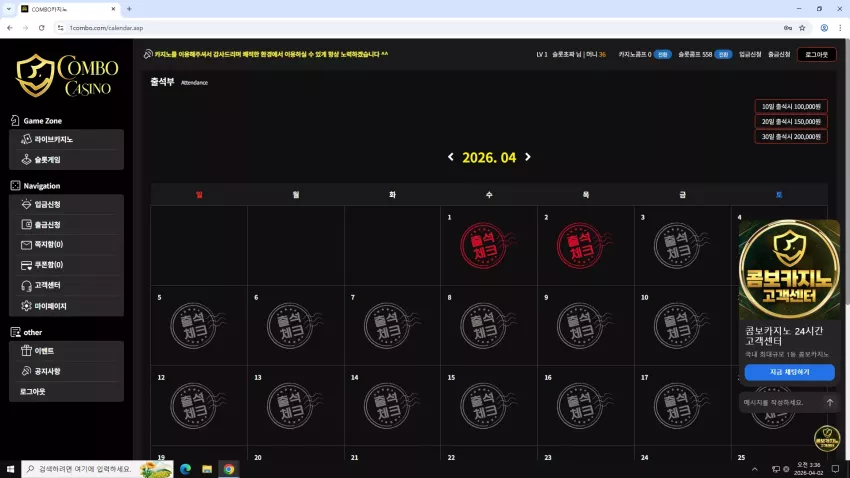The image size is (850, 478).
Task: Open the 쪽지함 envelope icon
Action: coord(26,245)
